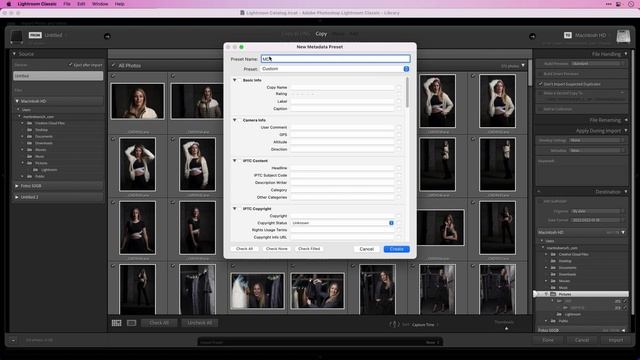Select the Downloads folder in Source
Viewport: 640px width, 360px height.
[x=43, y=143]
